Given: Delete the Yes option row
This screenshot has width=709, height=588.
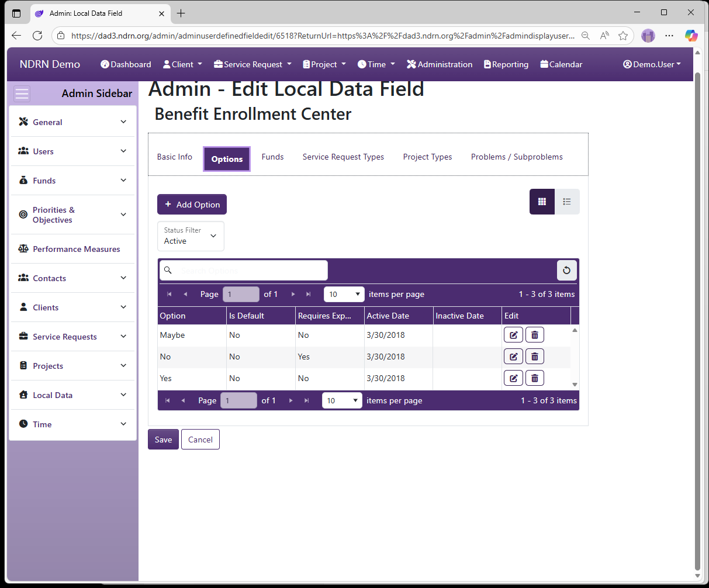Looking at the screenshot, I should [x=535, y=378].
